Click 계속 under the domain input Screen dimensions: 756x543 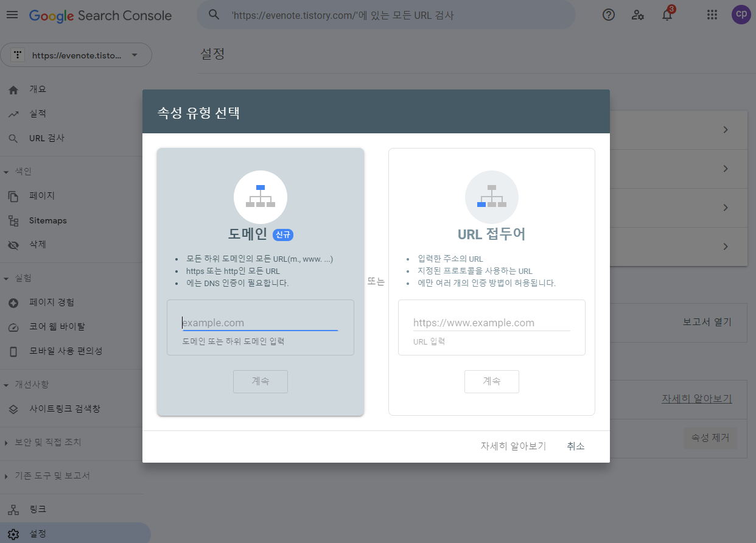[x=261, y=382]
